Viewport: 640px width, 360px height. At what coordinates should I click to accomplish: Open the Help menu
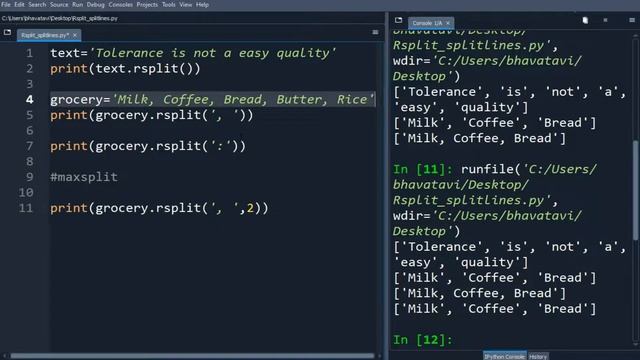click(x=202, y=5)
